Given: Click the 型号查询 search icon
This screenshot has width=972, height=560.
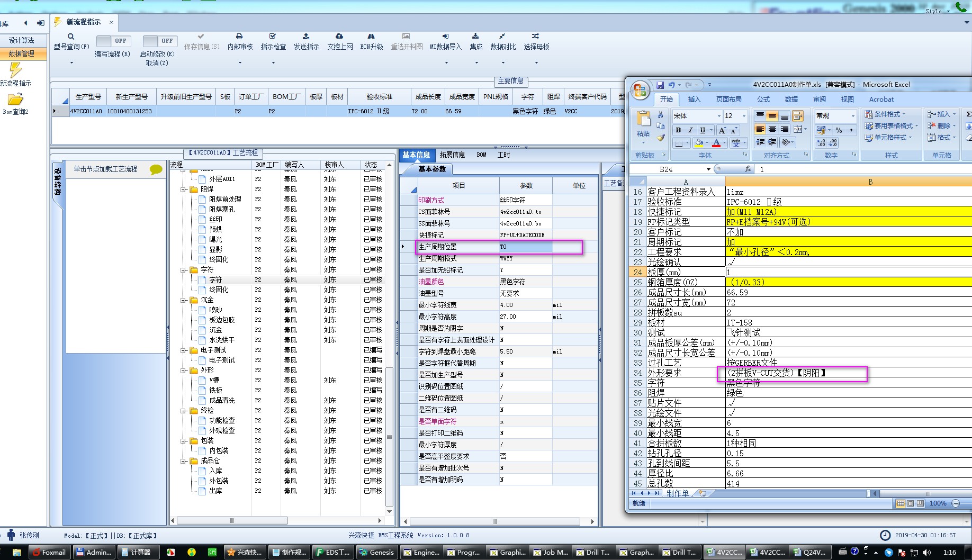Looking at the screenshot, I should (71, 37).
